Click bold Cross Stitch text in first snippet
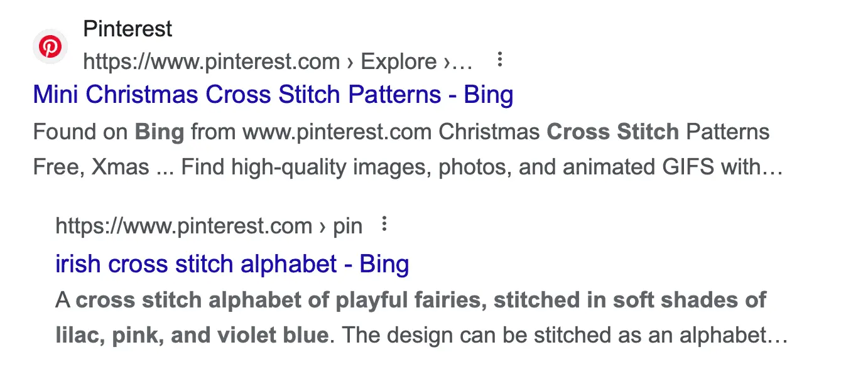Viewport: 868px width, 384px height. click(612, 132)
